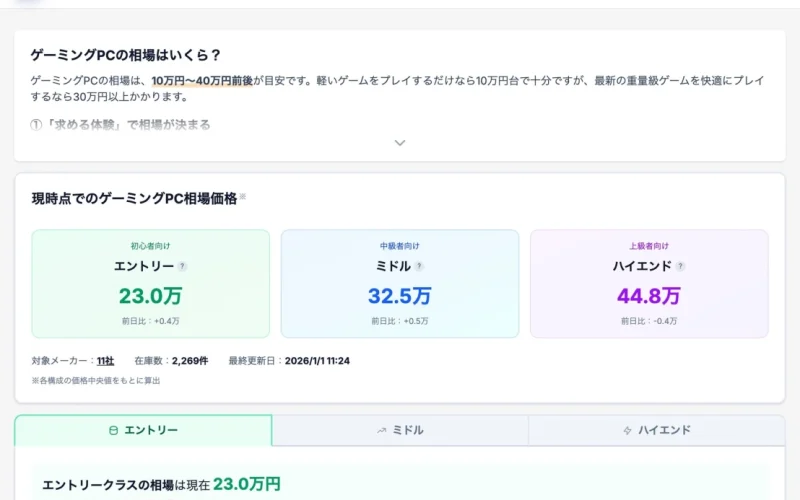Select the blue ミドル price card
Image resolution: width=800 pixels, height=500 pixels.
point(400,284)
